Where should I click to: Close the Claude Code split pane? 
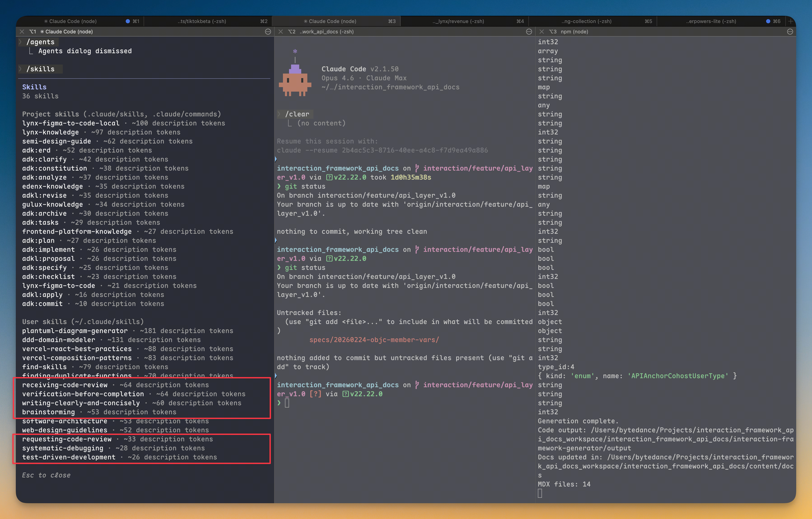[x=22, y=32]
